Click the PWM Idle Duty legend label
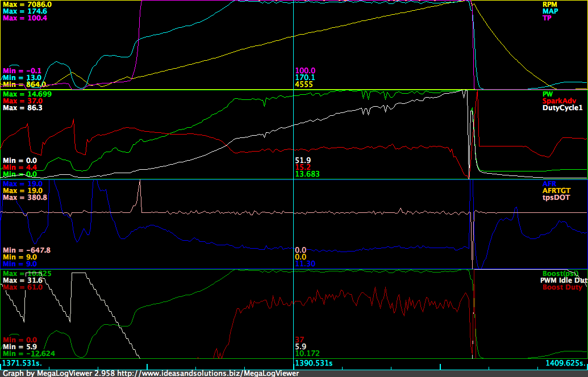 click(564, 280)
